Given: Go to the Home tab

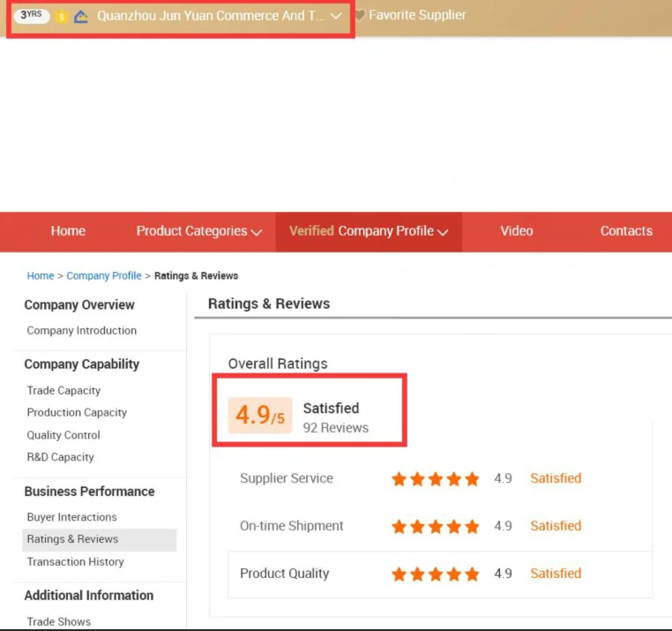Looking at the screenshot, I should 68,231.
